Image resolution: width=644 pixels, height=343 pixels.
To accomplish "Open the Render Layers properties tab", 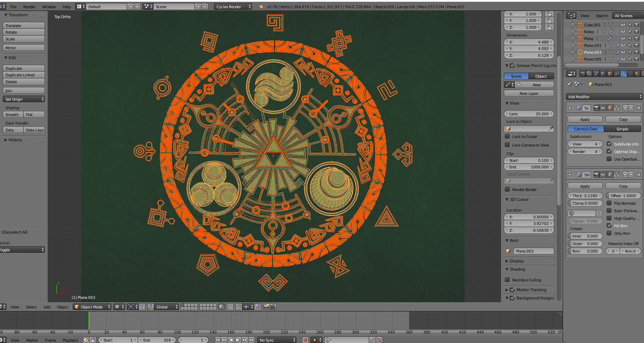I will pyautogui.click(x=589, y=74).
